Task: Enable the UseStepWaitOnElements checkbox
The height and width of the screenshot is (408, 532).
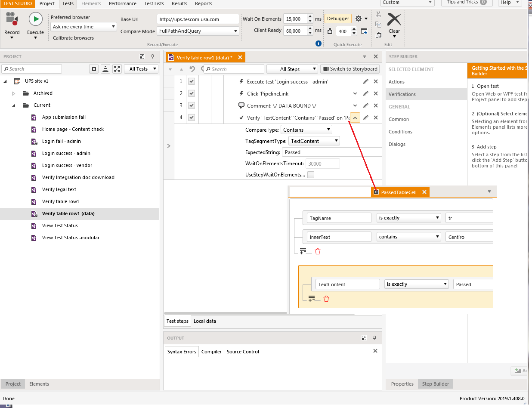Action: 310,175
